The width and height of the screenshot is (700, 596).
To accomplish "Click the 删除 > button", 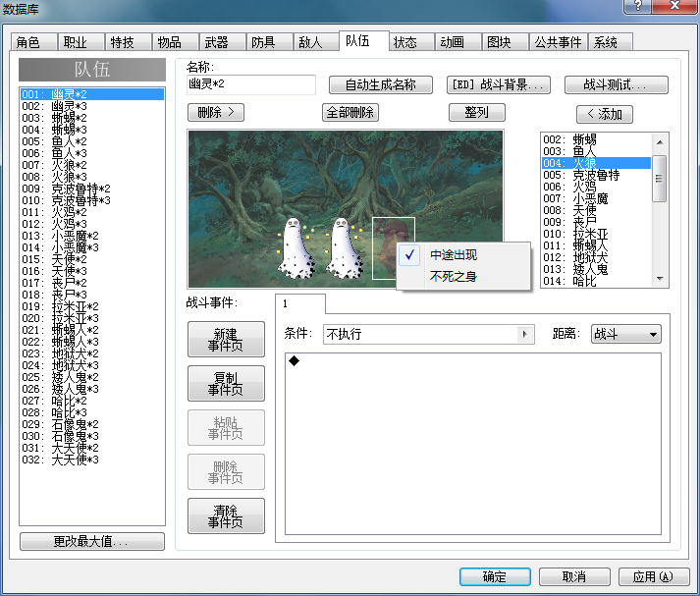I will [x=216, y=113].
